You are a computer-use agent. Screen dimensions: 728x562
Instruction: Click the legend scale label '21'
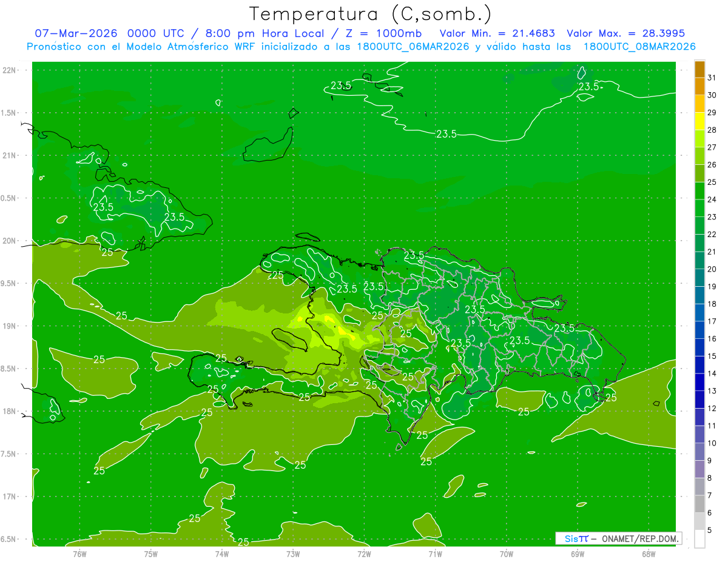pos(712,252)
